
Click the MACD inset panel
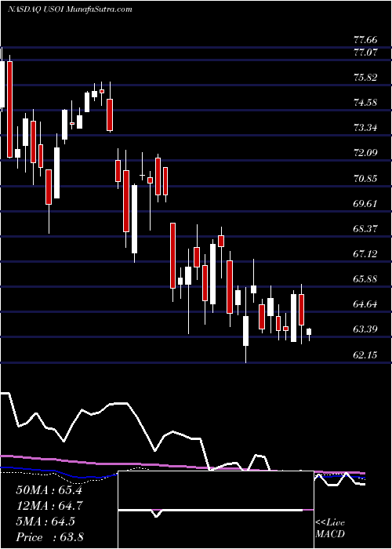216,510
